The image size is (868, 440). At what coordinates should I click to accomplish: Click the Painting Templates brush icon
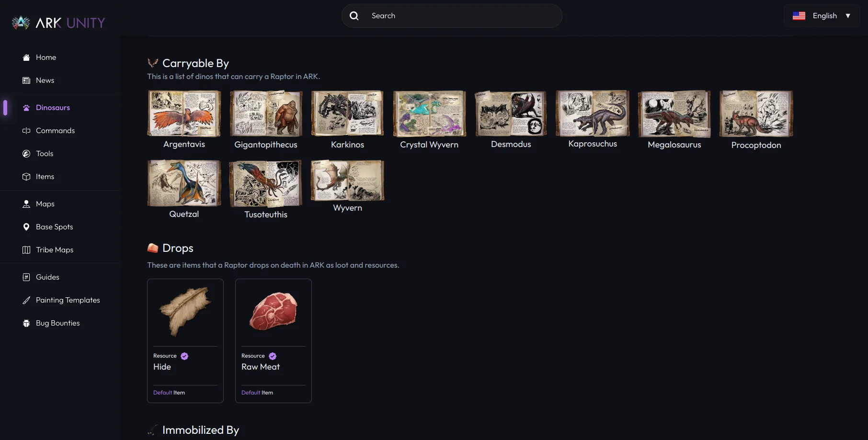(26, 300)
